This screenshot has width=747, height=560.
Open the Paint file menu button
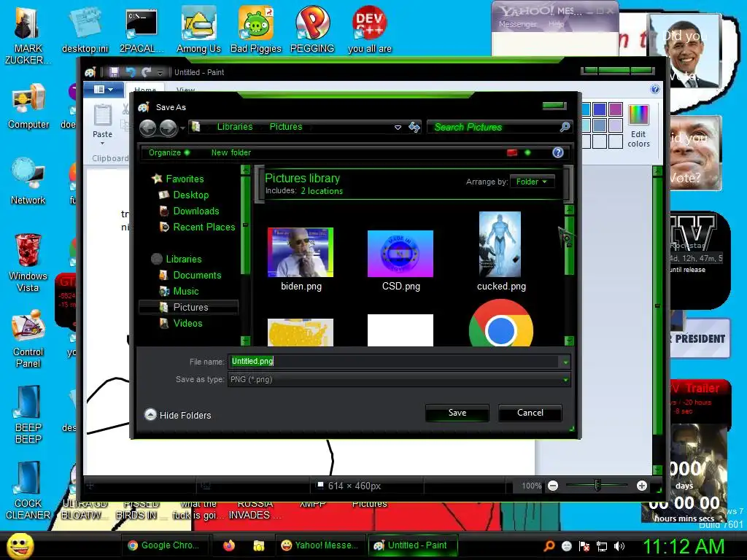click(x=104, y=89)
